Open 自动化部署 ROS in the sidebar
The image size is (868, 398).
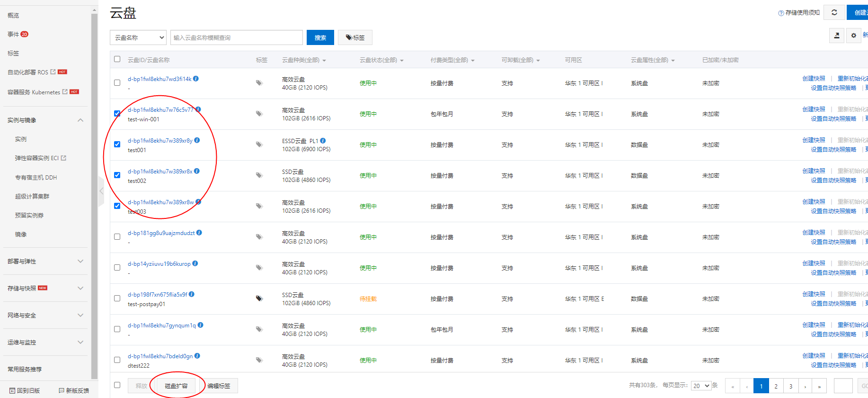tap(28, 72)
